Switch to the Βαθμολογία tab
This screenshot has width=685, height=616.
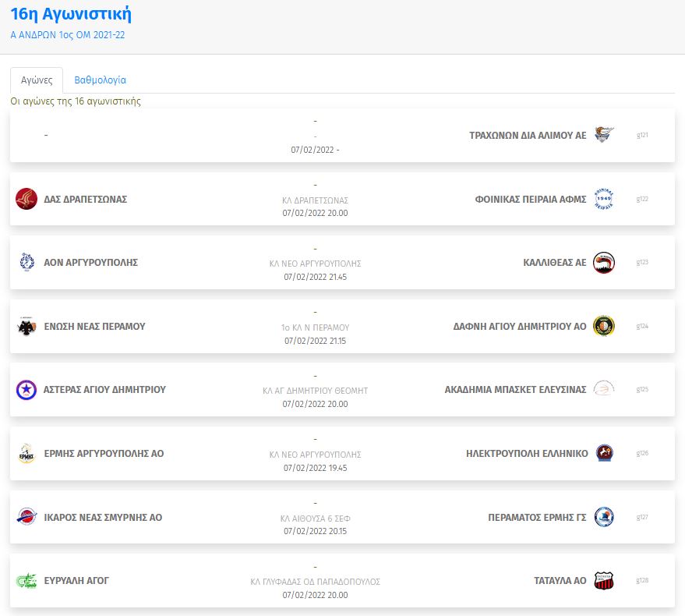point(100,80)
